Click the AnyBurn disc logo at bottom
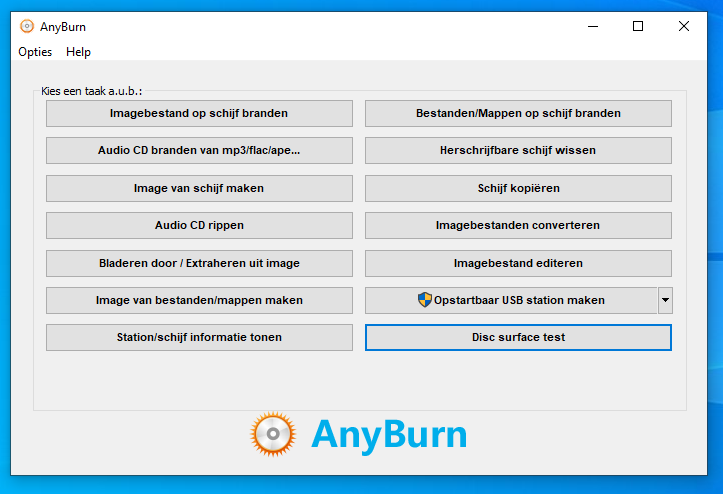Screen dimensions: 723x494 pyautogui.click(x=273, y=434)
